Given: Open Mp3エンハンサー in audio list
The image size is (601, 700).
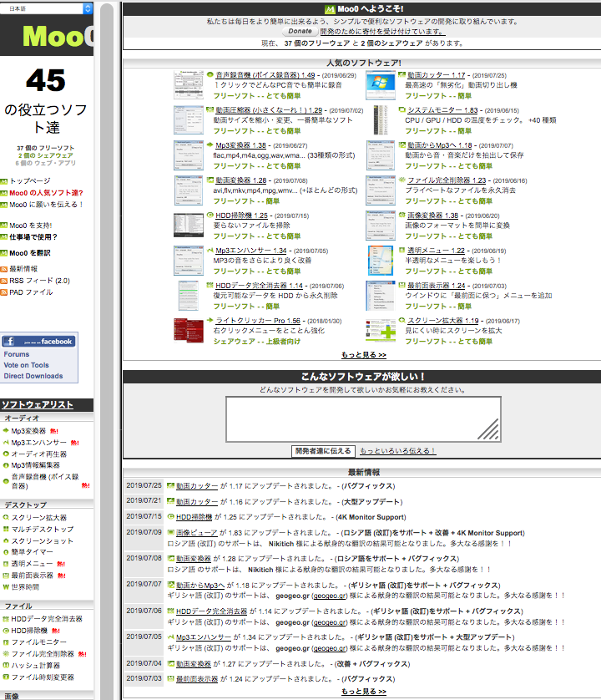Looking at the screenshot, I should 39,443.
